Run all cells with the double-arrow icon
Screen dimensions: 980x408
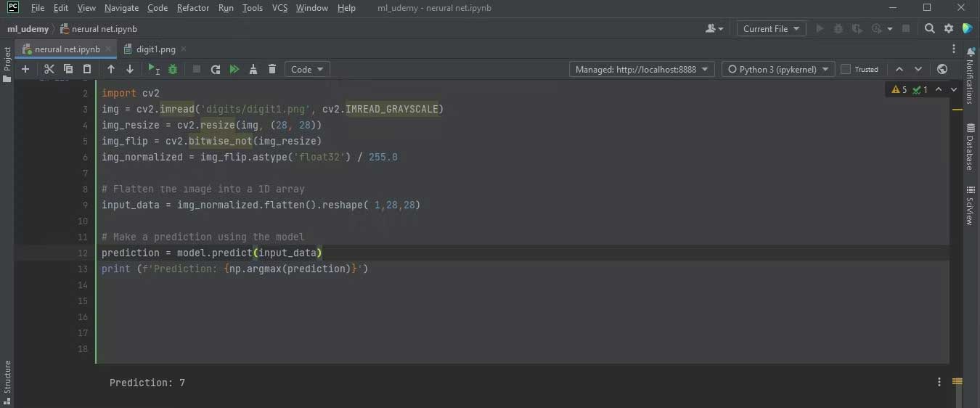pyautogui.click(x=234, y=69)
